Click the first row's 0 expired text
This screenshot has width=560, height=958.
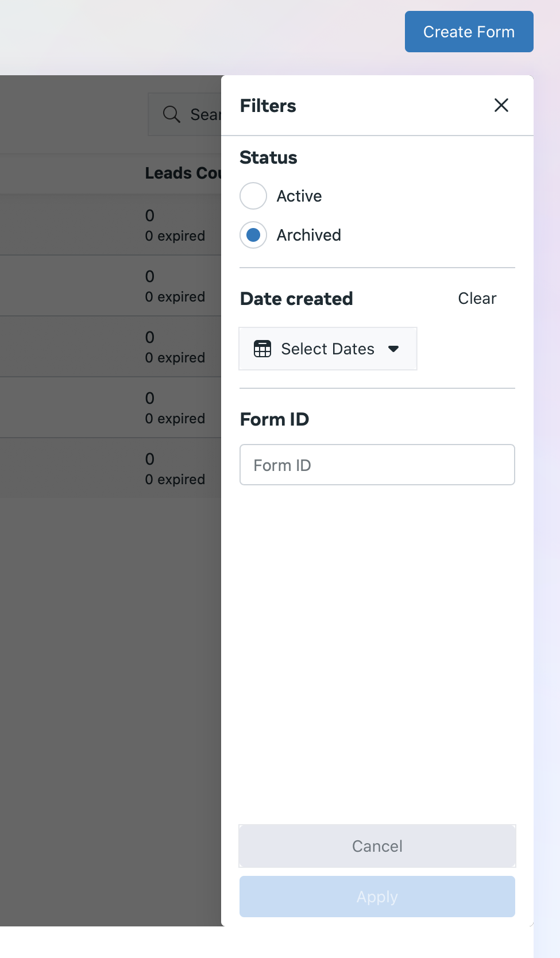pyautogui.click(x=175, y=236)
